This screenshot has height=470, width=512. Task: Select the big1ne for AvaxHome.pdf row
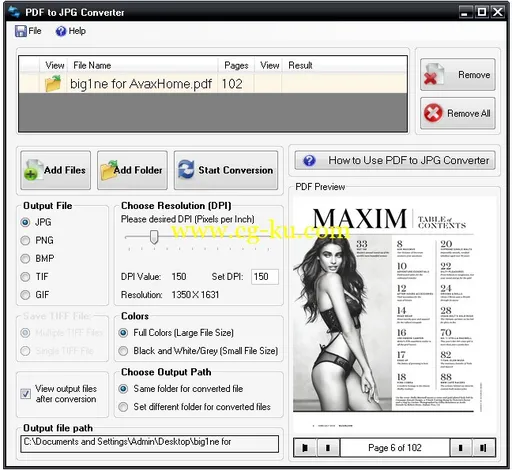pos(213,84)
